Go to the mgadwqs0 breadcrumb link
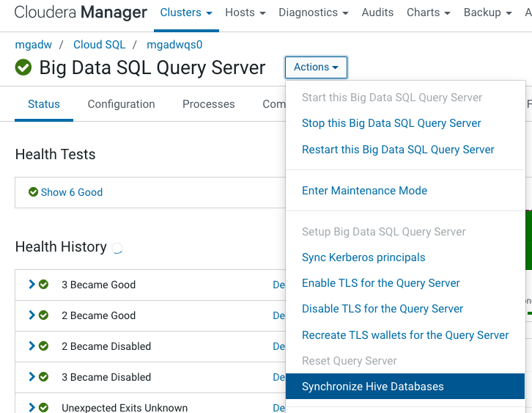Image resolution: width=532 pixels, height=413 pixels. point(174,45)
